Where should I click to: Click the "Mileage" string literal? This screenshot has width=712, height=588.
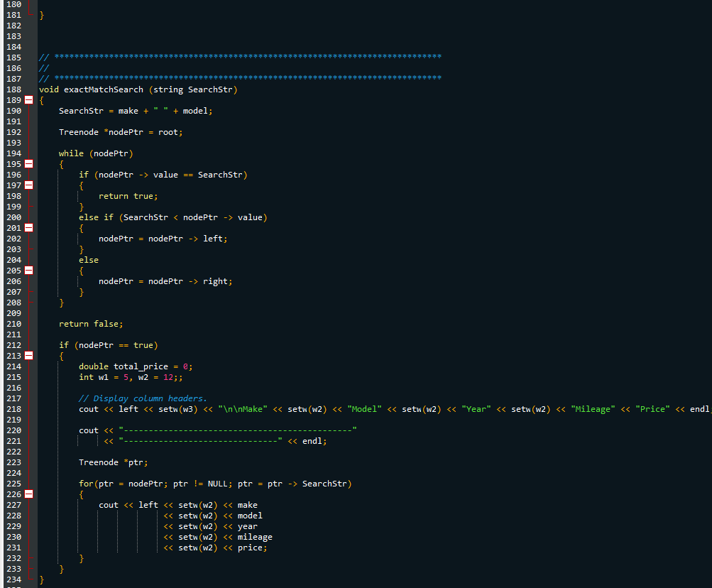[593, 410]
